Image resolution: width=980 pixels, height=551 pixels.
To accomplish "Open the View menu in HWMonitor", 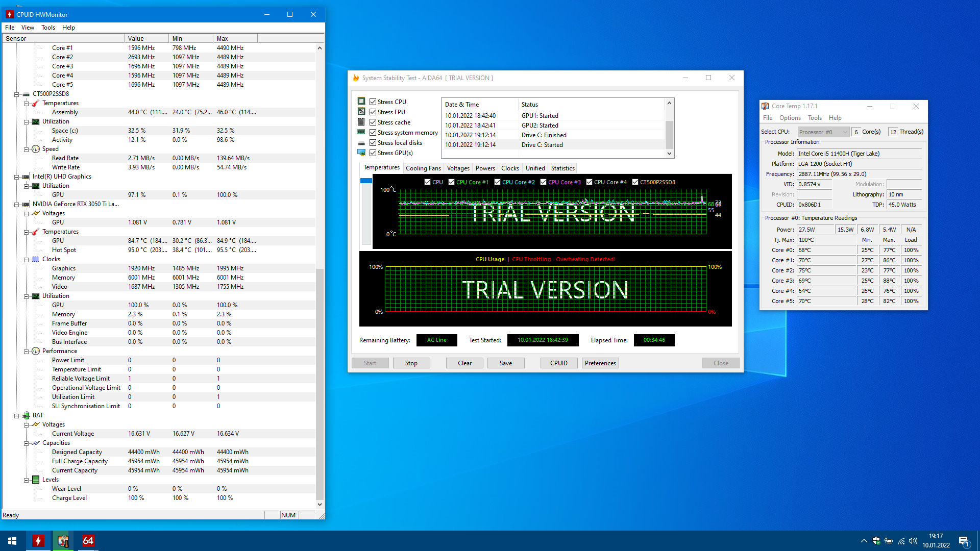I will [28, 28].
